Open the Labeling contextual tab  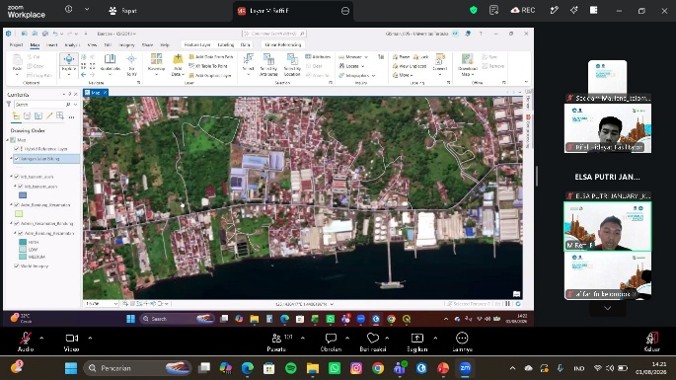[x=226, y=44]
